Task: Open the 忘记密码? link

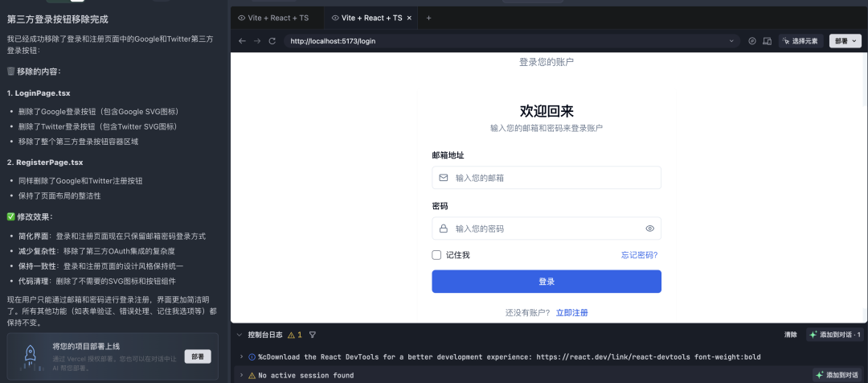Action: click(640, 255)
